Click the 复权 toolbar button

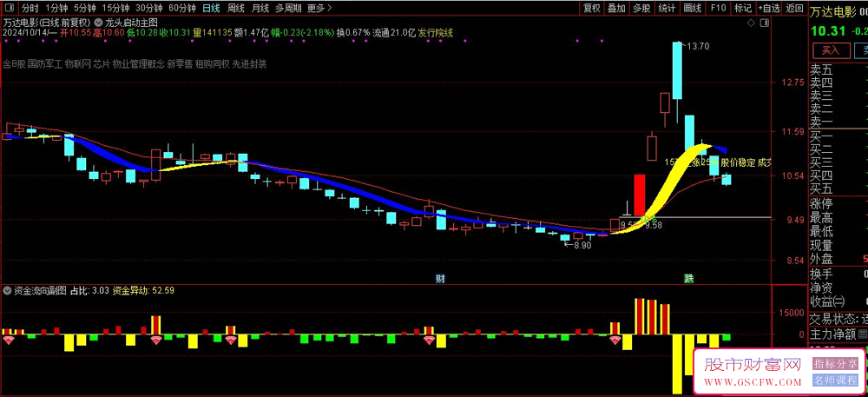[x=592, y=9]
